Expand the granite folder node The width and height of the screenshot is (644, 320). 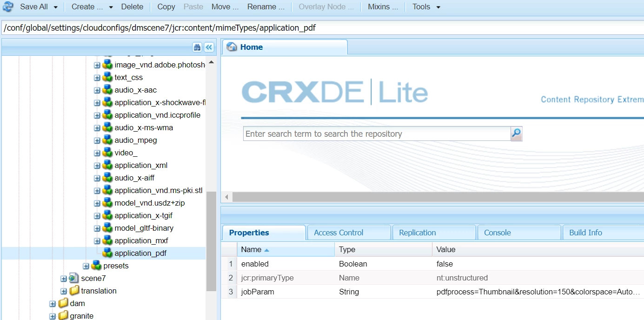pyautogui.click(x=53, y=316)
